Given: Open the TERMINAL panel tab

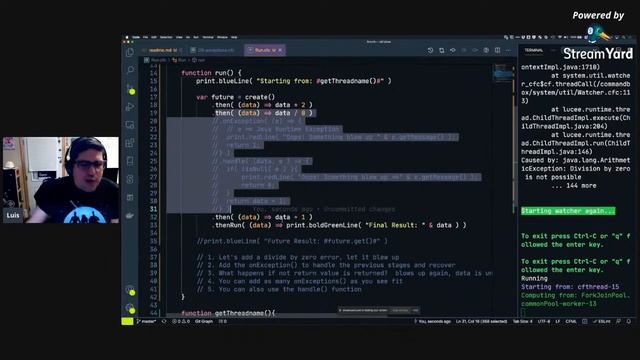Looking at the screenshot, I should [534, 50].
